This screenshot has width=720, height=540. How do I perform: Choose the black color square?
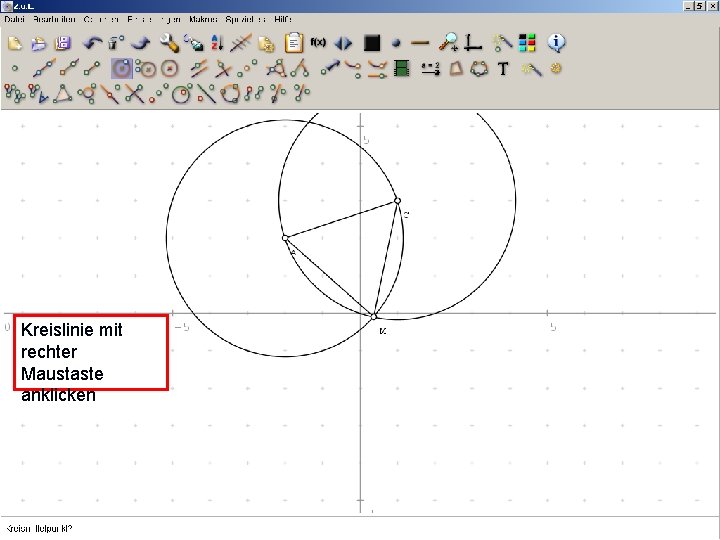click(371, 43)
